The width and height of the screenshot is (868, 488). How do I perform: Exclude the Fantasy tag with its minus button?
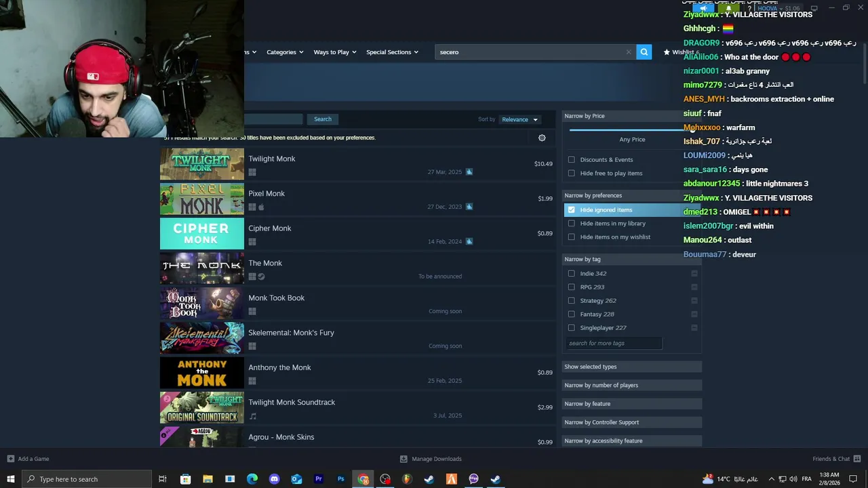[694, 314]
